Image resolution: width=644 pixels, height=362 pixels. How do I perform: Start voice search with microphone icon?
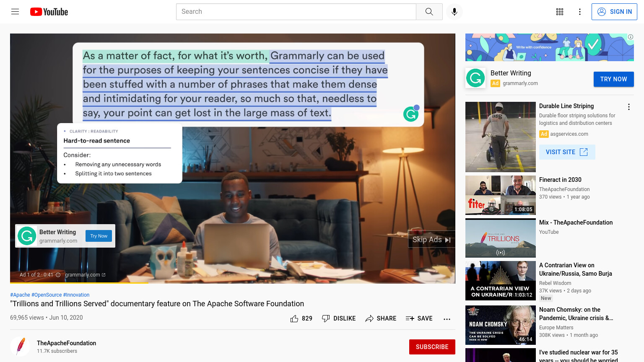(x=454, y=12)
